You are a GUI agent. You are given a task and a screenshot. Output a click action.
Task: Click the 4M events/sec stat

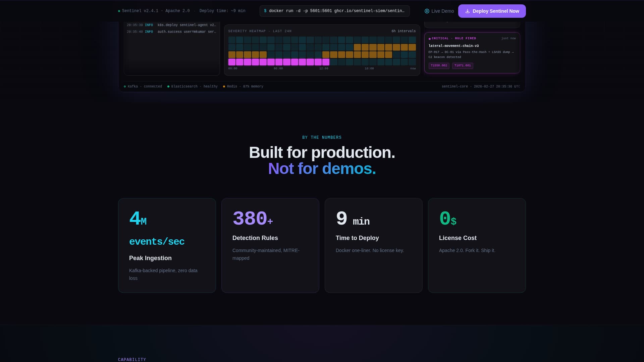pyautogui.click(x=157, y=228)
